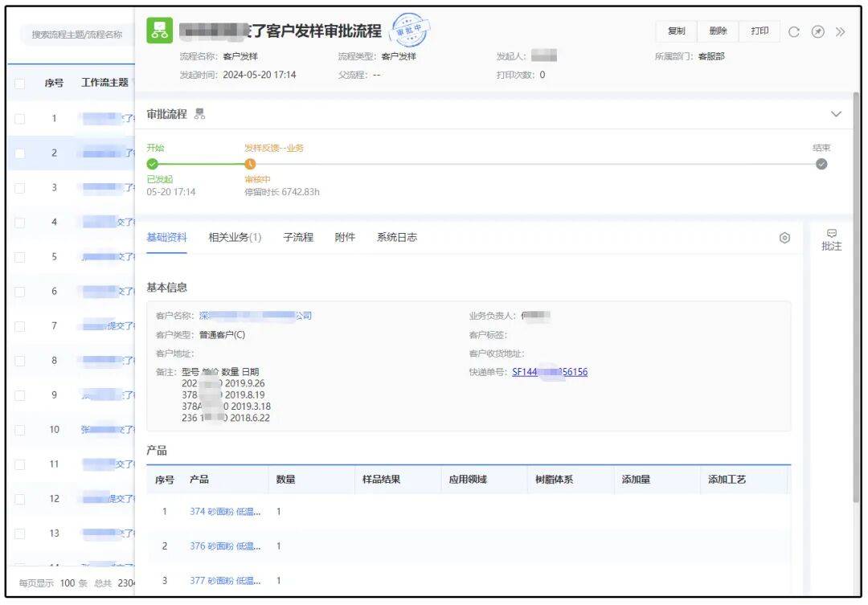Collapse panel with the double-chevron icon
868x605 pixels.
(x=841, y=31)
